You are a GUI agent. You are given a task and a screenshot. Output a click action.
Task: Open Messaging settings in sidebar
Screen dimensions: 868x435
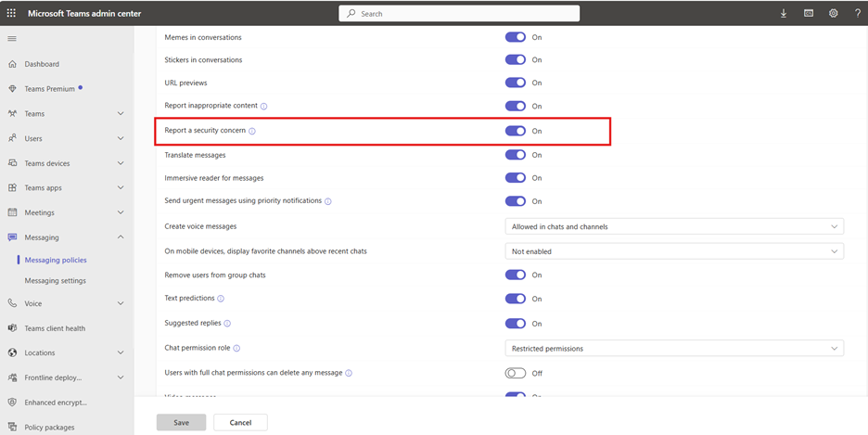click(x=56, y=281)
